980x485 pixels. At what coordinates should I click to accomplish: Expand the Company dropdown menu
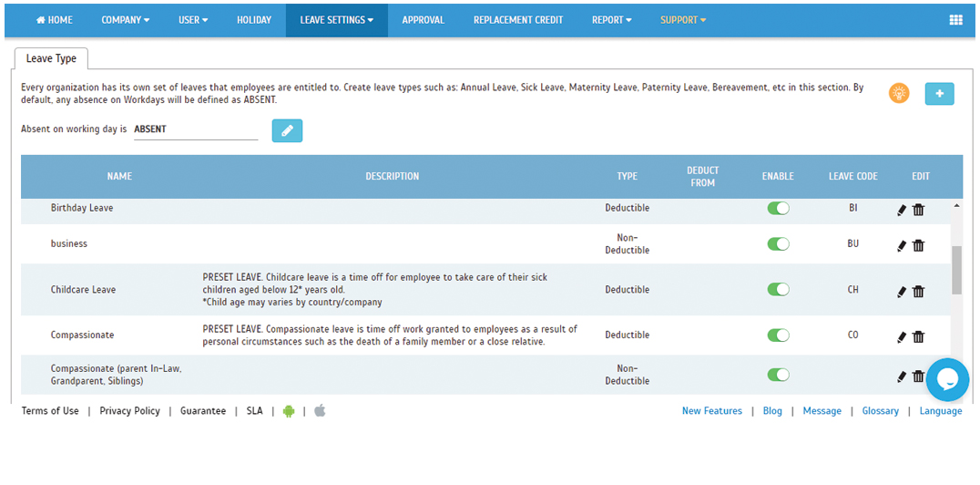pos(126,20)
